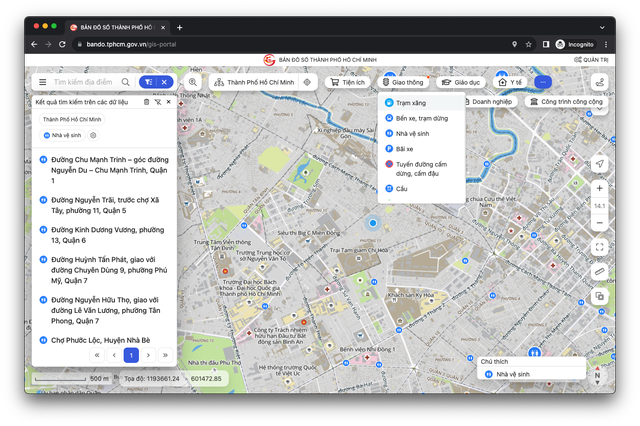The image size is (640, 426).
Task: Open result Đường Nguyễn Hữu Thọ, Quận 7
Action: pyautogui.click(x=104, y=311)
